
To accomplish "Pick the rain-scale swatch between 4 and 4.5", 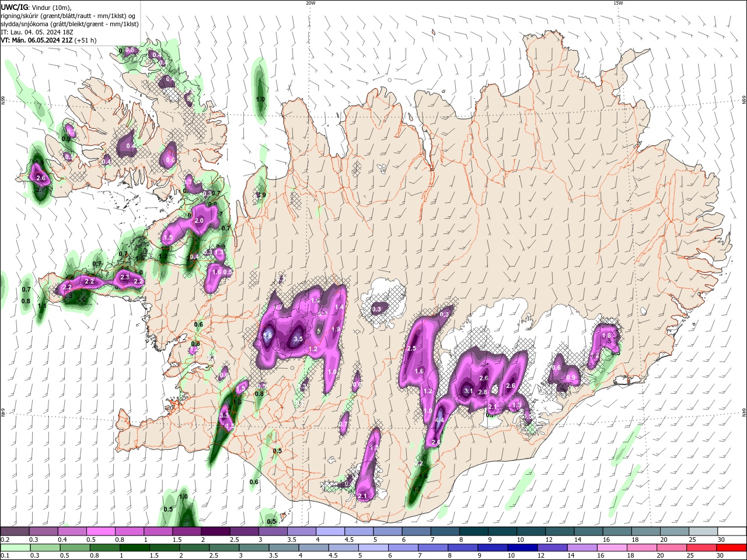I will tap(313, 548).
